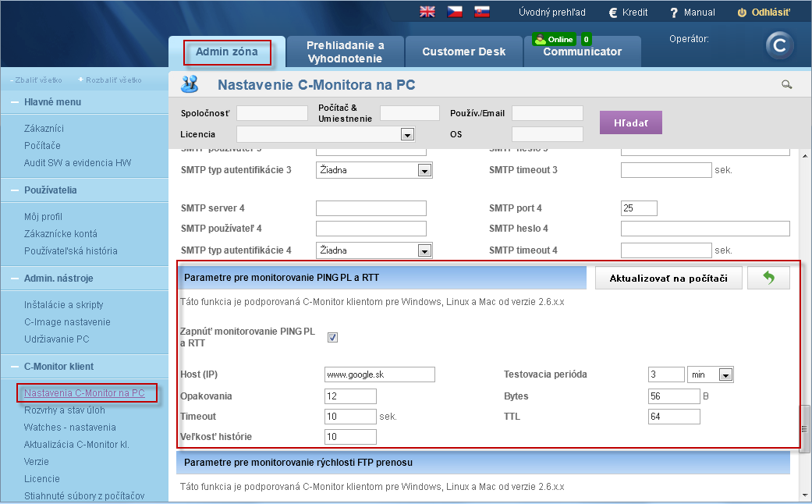Viewport: 812px width, 504px height.
Task: Open Verzie in sidebar
Action: tap(36, 461)
